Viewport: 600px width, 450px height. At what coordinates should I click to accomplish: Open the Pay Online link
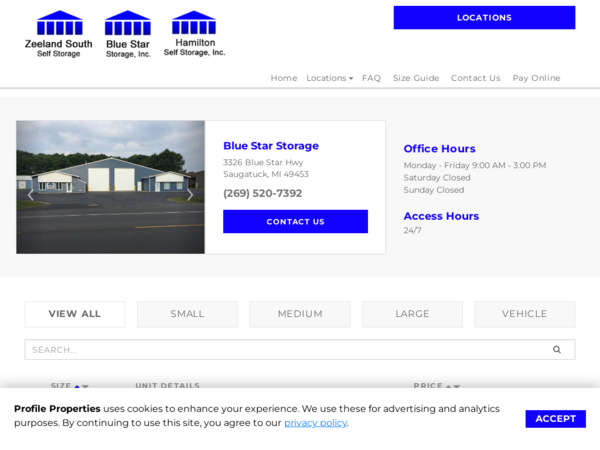[x=536, y=78]
